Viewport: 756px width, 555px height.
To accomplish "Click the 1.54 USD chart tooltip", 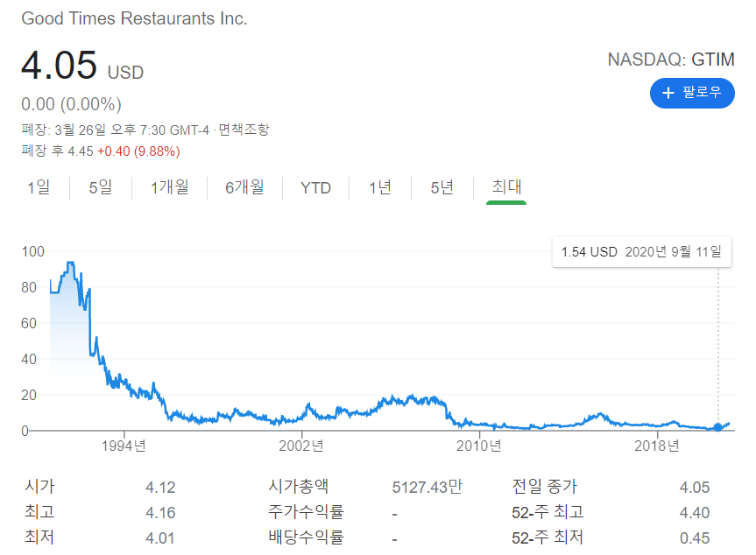I will [x=642, y=251].
